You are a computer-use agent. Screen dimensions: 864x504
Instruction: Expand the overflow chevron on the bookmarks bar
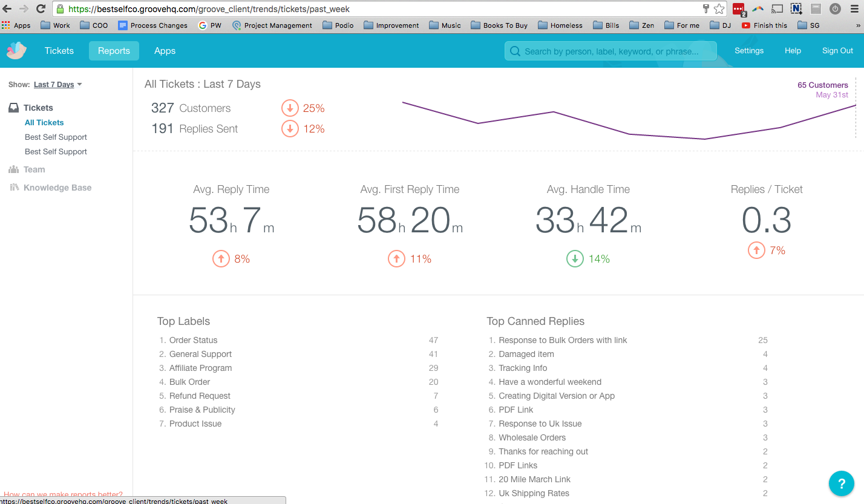[x=857, y=25]
